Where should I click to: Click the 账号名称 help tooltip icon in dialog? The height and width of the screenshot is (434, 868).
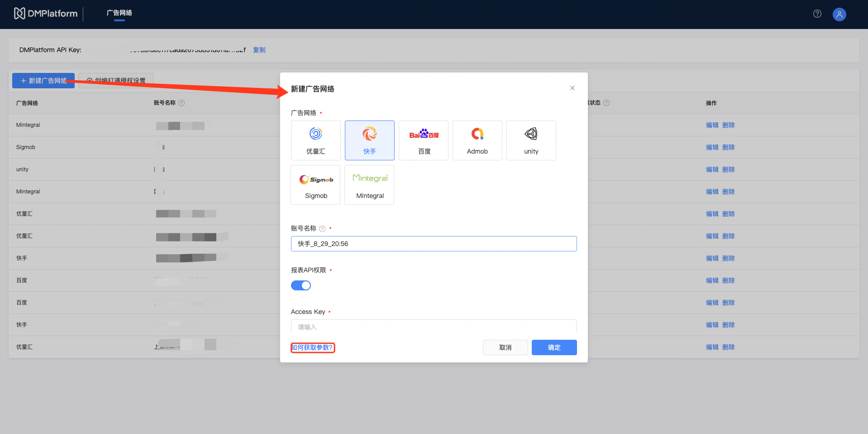point(322,229)
